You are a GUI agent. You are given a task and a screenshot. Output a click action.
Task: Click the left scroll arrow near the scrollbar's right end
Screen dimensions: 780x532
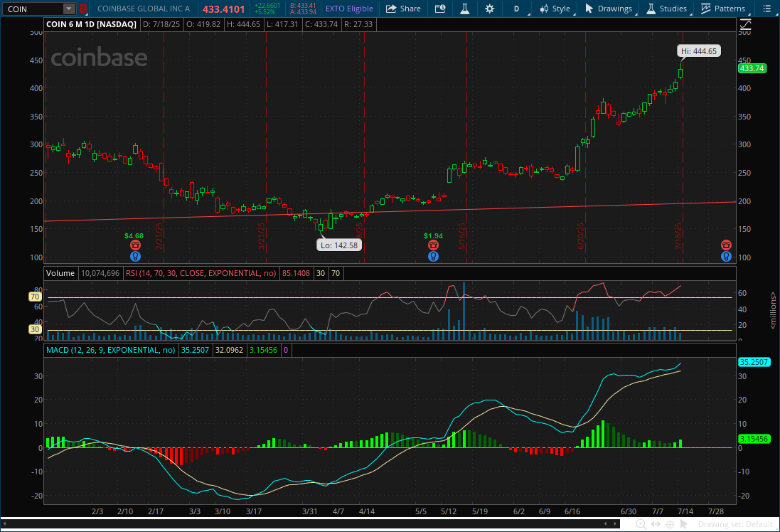click(x=605, y=523)
